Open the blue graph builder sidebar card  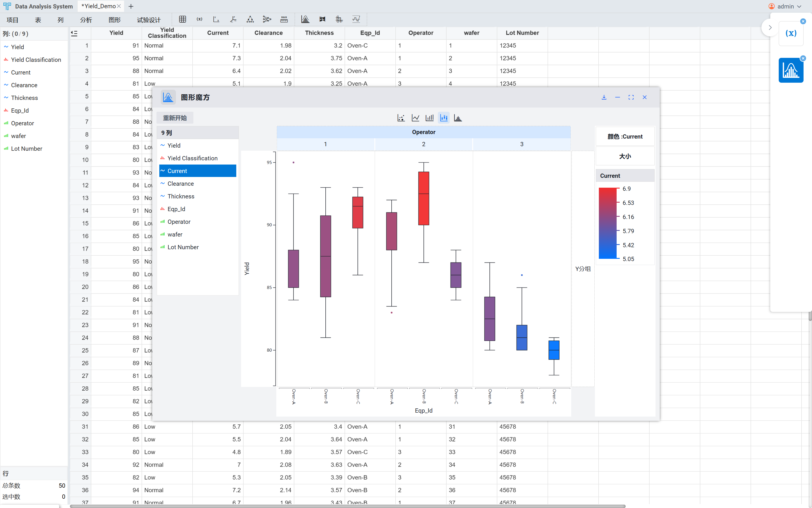(791, 70)
